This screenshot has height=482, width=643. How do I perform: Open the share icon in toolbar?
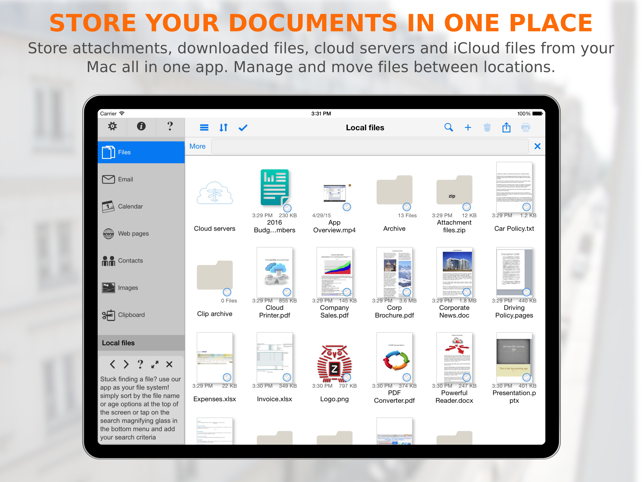coord(506,128)
